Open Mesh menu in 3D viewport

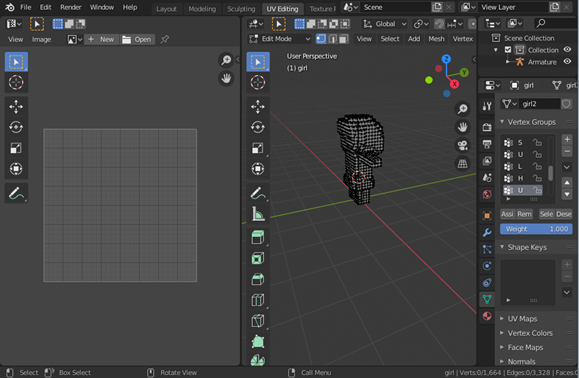coord(436,39)
